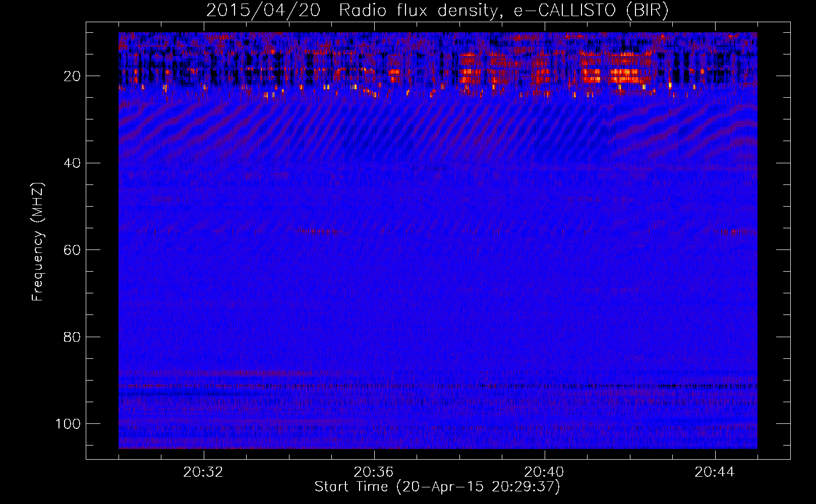Click the "20" frequency tick label
The height and width of the screenshot is (504, 816).
tap(73, 76)
